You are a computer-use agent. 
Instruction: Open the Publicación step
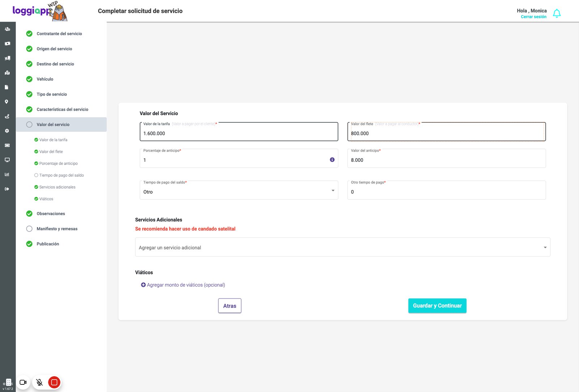[x=48, y=244]
